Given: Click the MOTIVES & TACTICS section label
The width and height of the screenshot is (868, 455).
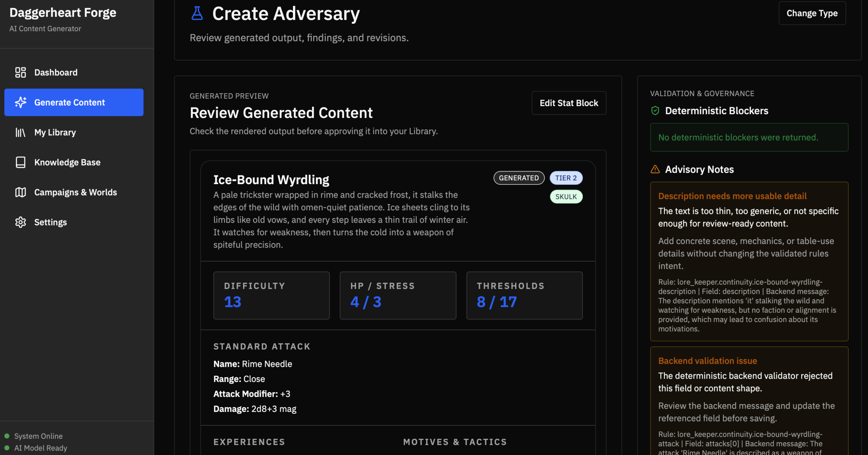Looking at the screenshot, I should click(455, 442).
